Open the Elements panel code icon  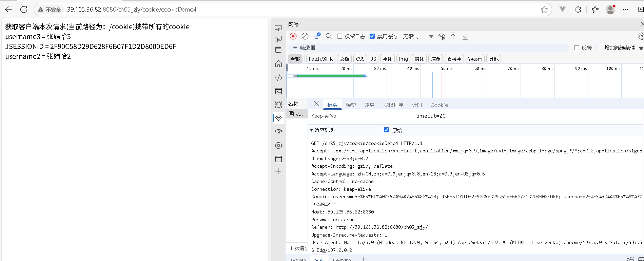tap(278, 78)
